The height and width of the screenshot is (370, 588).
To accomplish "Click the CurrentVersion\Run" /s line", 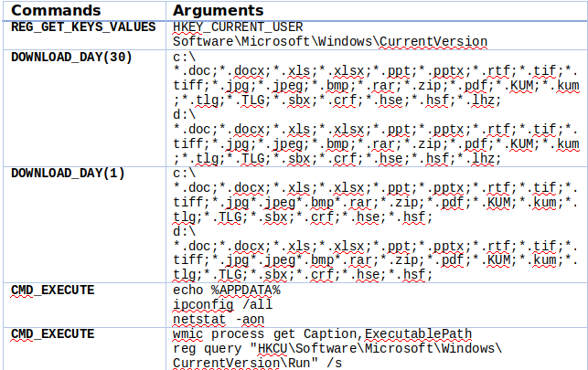I will (x=258, y=363).
